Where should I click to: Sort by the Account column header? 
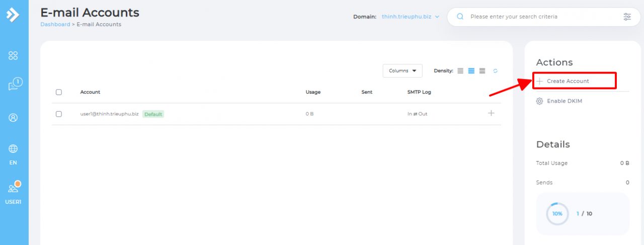click(x=90, y=92)
